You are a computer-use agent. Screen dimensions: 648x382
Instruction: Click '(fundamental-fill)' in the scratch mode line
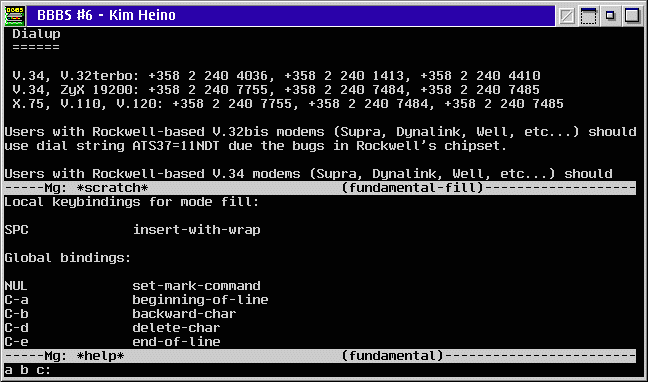(x=412, y=188)
